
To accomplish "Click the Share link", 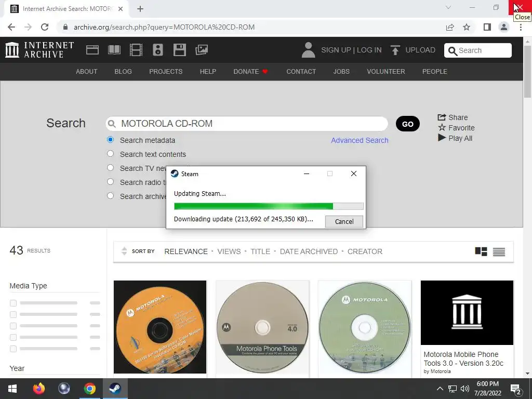I will click(x=453, y=117).
